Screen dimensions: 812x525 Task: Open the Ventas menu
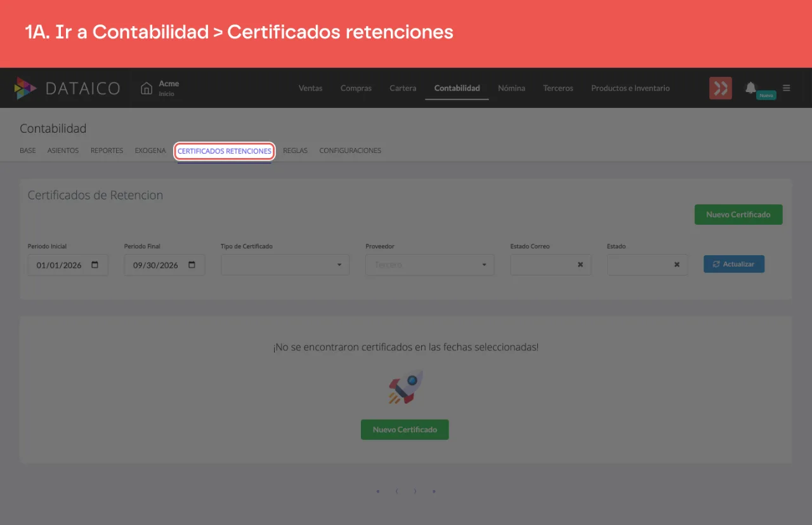click(310, 88)
